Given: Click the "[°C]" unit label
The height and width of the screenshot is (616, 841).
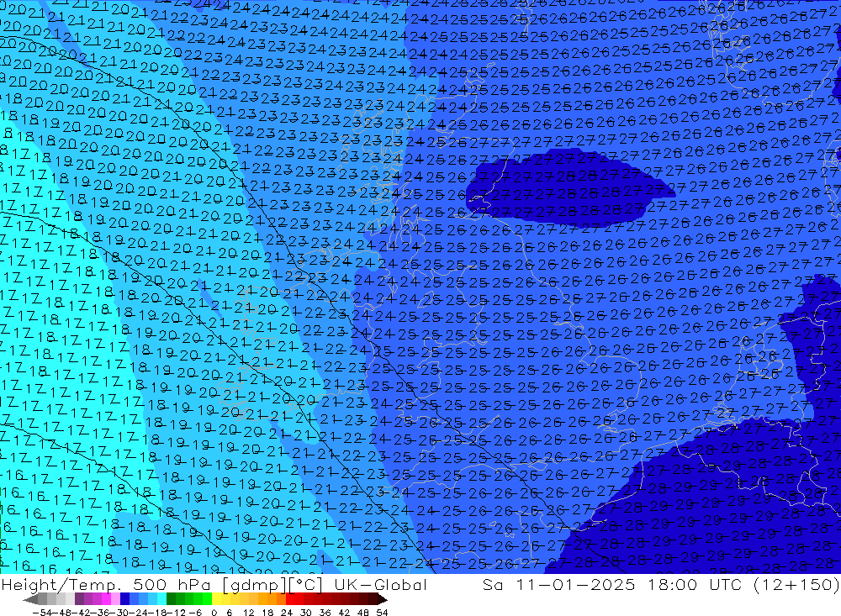Looking at the screenshot, I should (x=305, y=586).
